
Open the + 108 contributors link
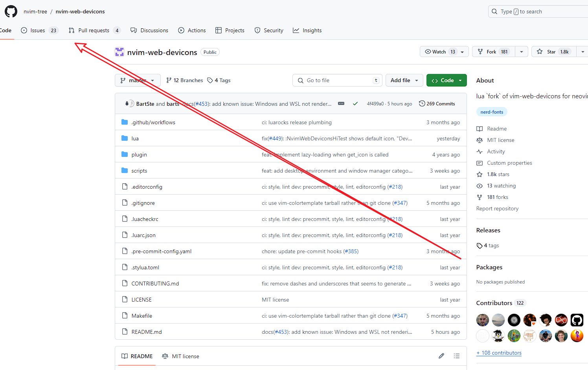click(499, 353)
